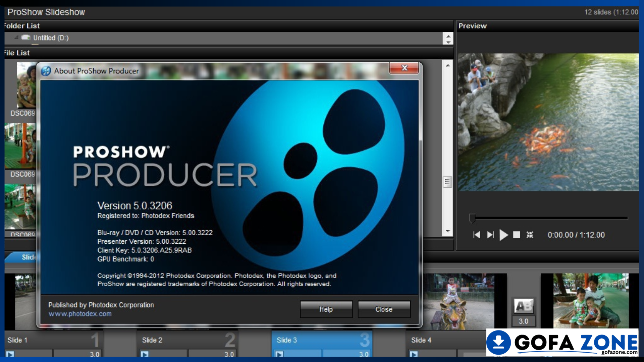
Task: Click the preview image of koi pond
Action: tap(548, 122)
